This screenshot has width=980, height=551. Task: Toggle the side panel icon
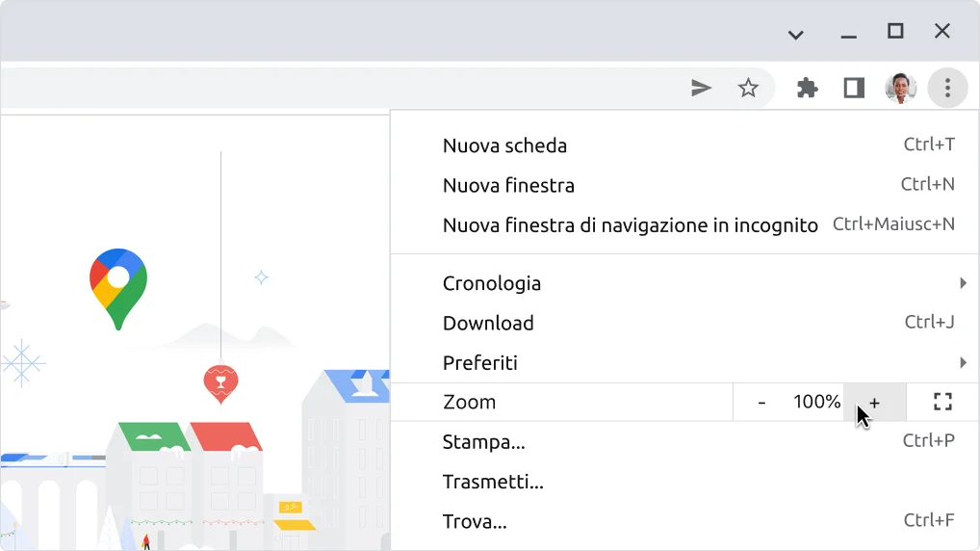pyautogui.click(x=854, y=89)
